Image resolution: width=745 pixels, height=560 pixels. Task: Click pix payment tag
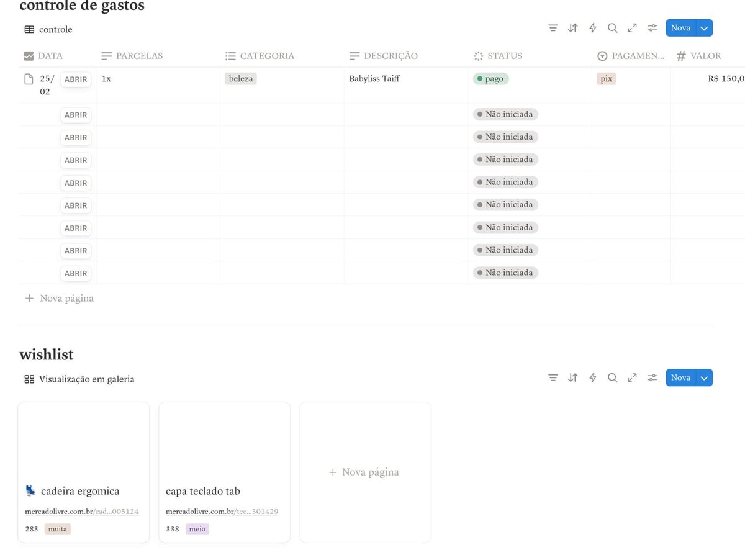point(607,79)
